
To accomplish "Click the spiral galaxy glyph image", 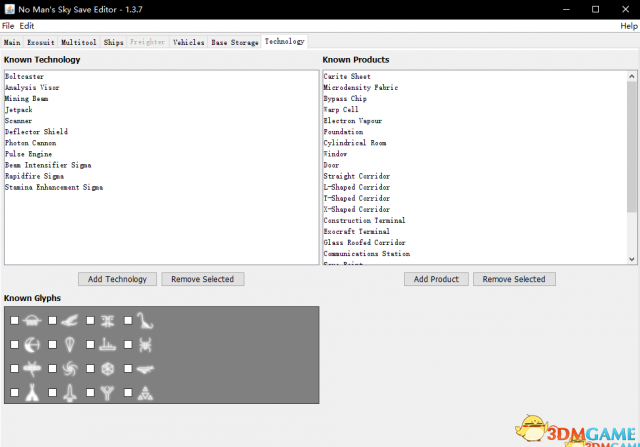I will tap(70, 369).
